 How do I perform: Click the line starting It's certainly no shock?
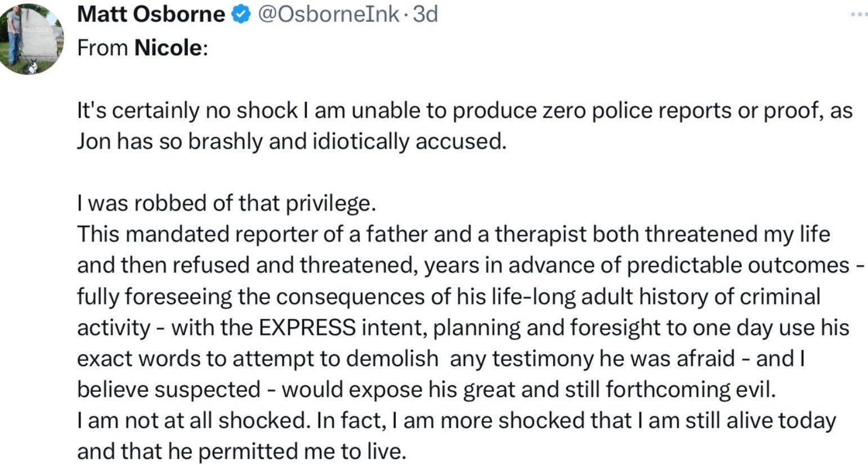[465, 111]
